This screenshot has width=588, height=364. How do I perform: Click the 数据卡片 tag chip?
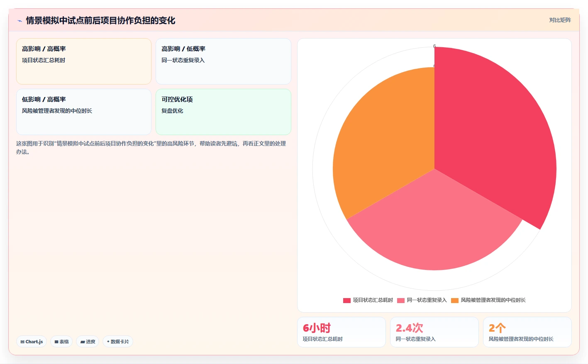click(x=118, y=342)
